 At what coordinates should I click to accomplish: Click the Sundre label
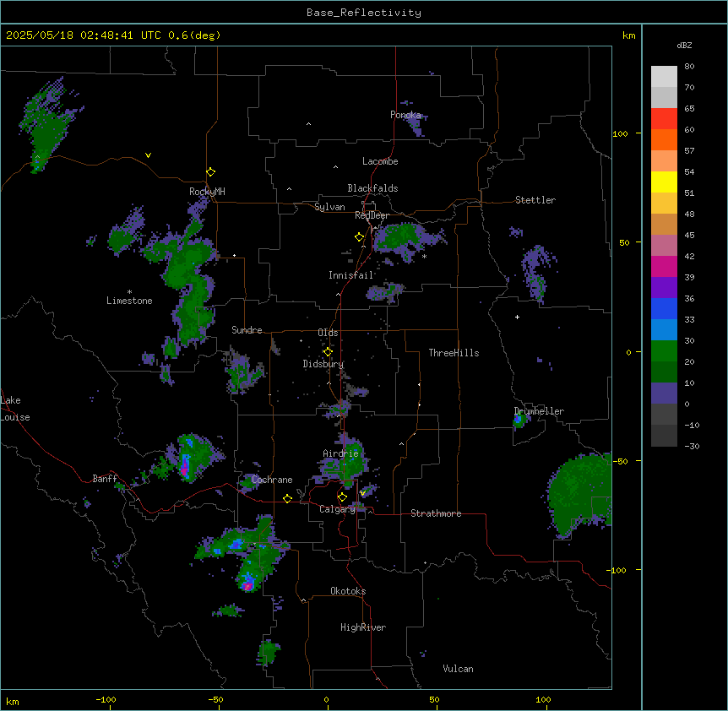pos(247,330)
